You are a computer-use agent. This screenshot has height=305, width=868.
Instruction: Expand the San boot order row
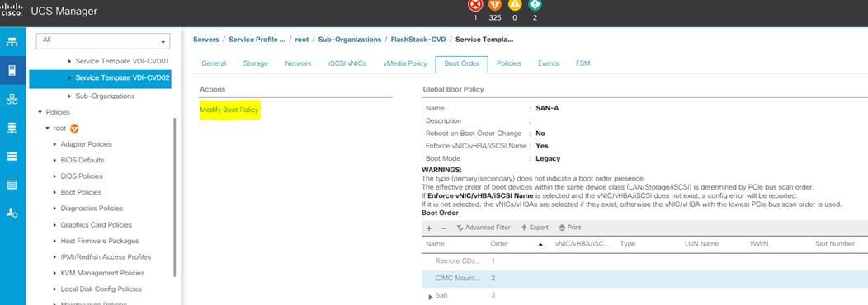(430, 298)
